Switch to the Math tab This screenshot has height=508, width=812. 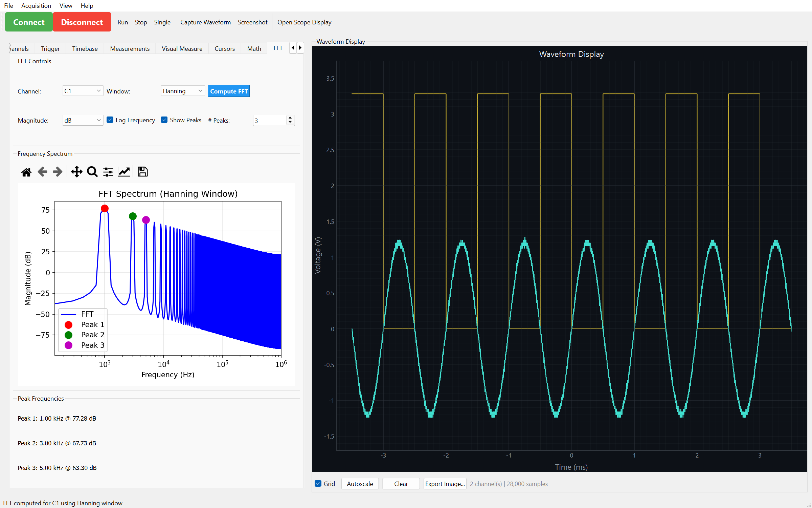254,49
